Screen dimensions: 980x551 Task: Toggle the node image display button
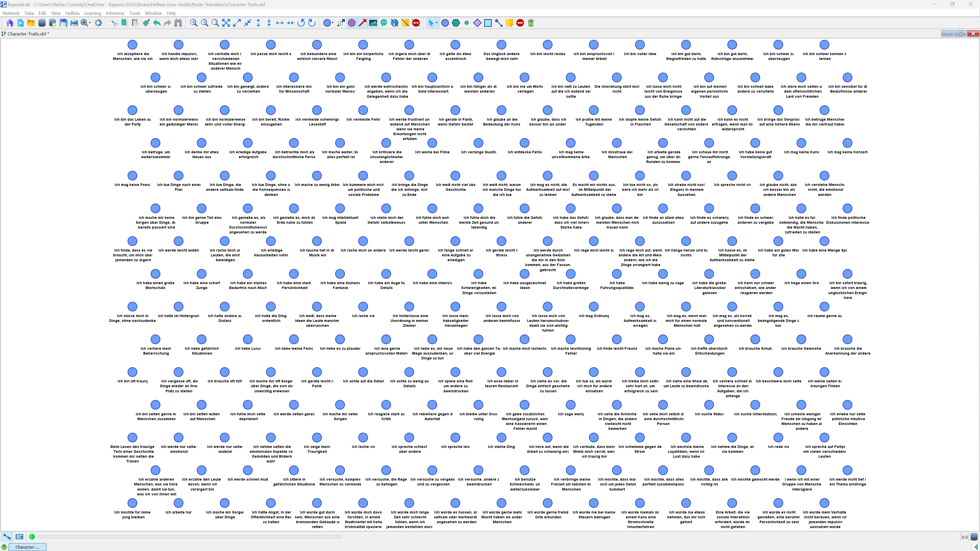[373, 23]
